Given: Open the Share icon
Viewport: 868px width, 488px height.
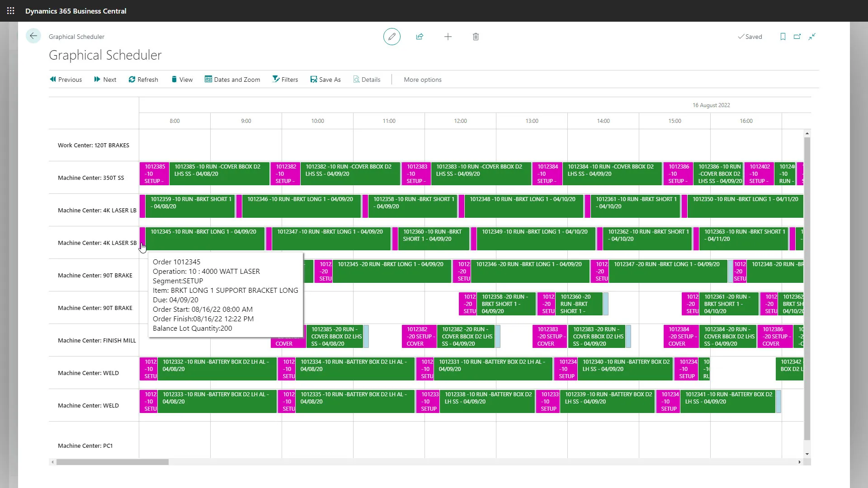Looking at the screenshot, I should tap(420, 37).
